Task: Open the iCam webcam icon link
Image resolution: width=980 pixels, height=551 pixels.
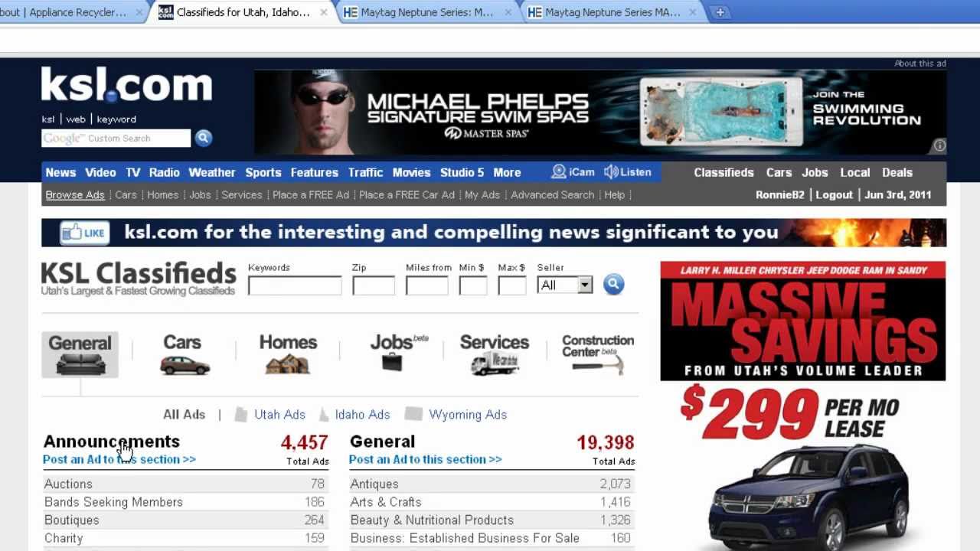Action: [559, 172]
